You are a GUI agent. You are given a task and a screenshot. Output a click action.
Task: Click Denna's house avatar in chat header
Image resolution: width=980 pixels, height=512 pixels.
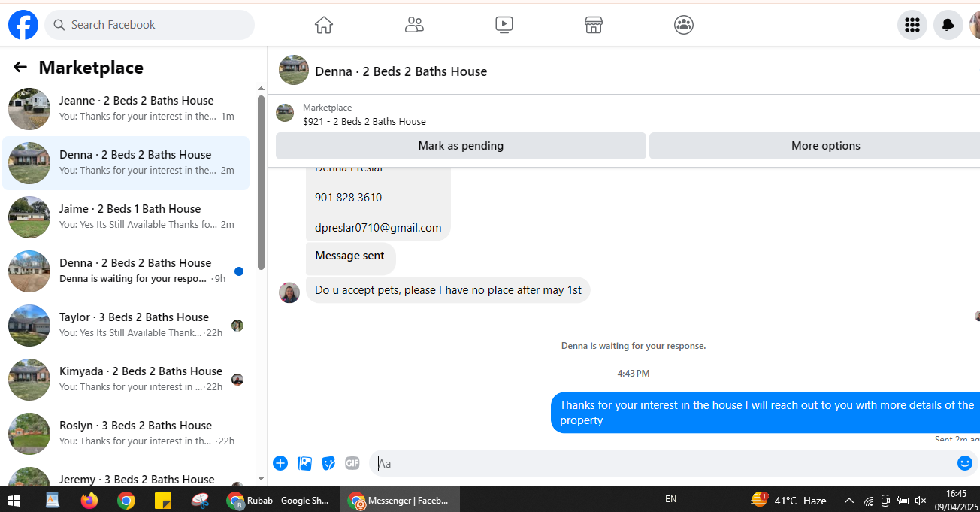[x=294, y=70]
